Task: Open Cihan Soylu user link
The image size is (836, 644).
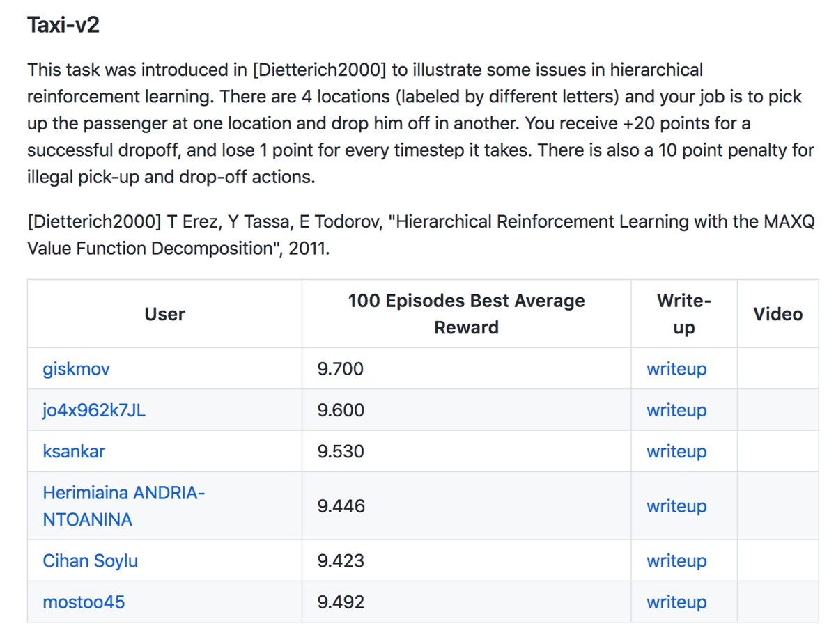Action: [91, 560]
